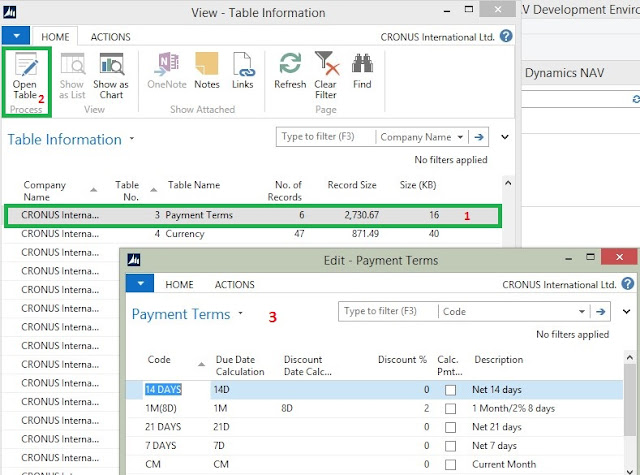Select the 14 DAYS code cell
Image resolution: width=640 pixels, height=475 pixels.
coord(163,390)
